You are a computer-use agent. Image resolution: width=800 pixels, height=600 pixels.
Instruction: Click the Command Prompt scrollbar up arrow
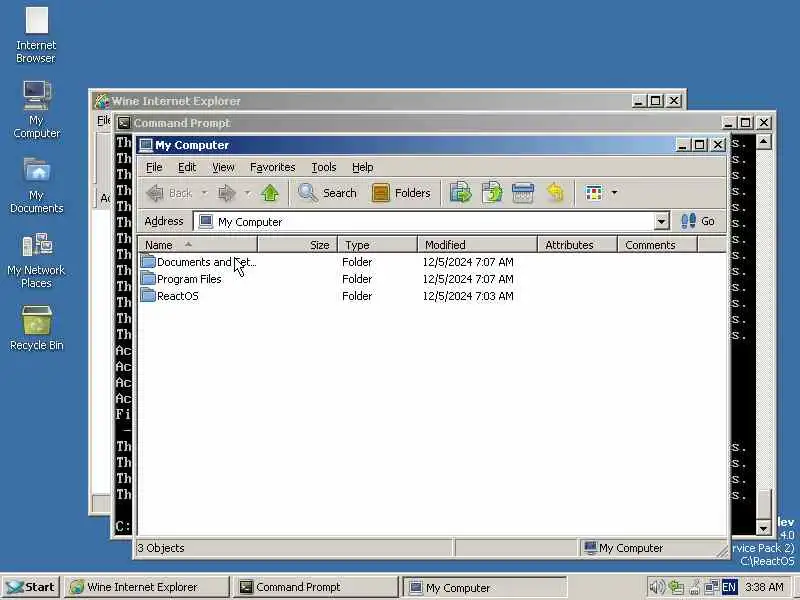(x=763, y=141)
